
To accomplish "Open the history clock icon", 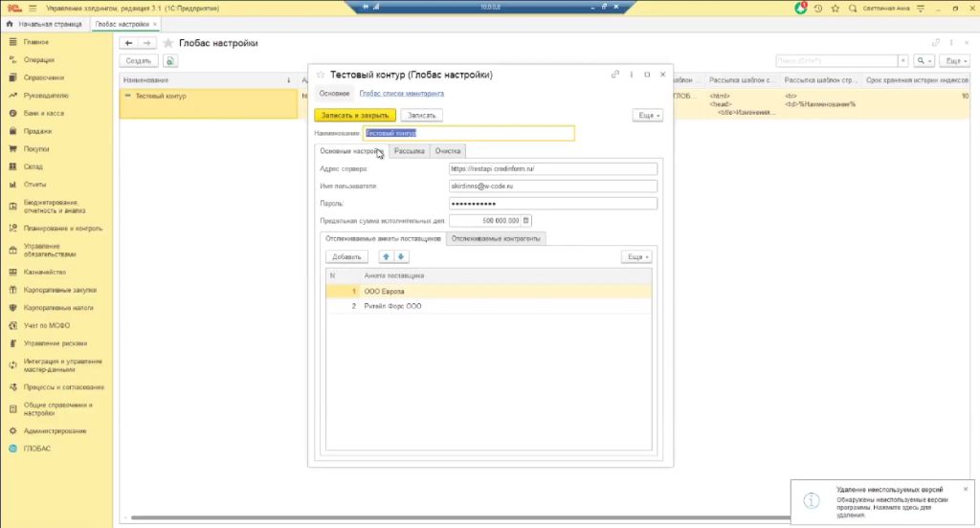I will (x=819, y=8).
